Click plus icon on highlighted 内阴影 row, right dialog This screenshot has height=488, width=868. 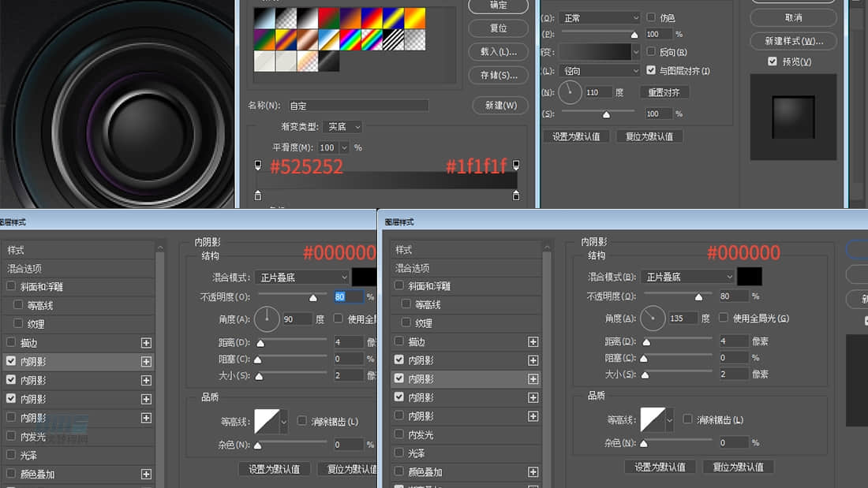[533, 379]
